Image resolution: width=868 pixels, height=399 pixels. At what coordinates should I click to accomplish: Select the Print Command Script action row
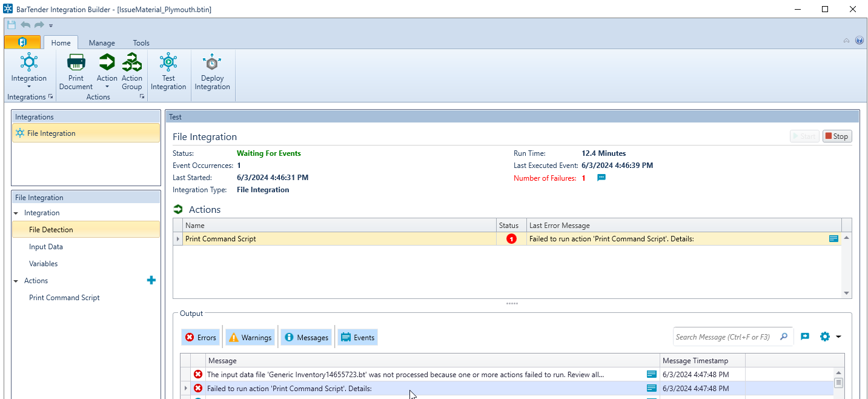pos(507,239)
